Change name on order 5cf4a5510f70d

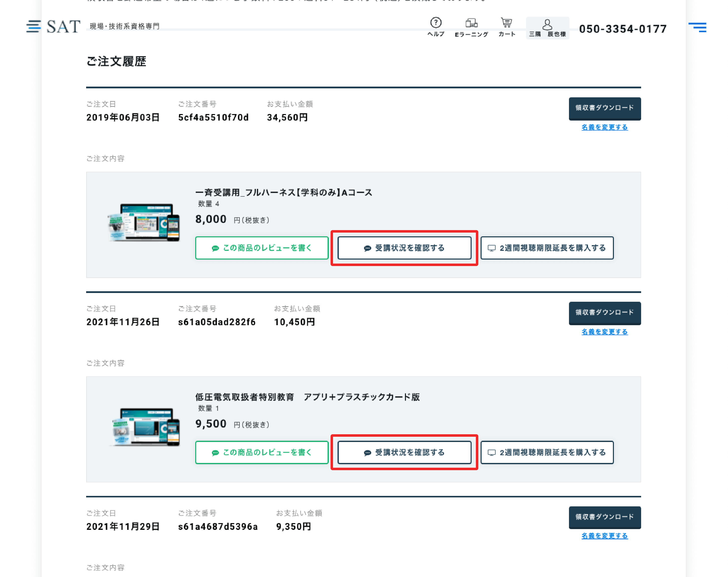(x=604, y=127)
